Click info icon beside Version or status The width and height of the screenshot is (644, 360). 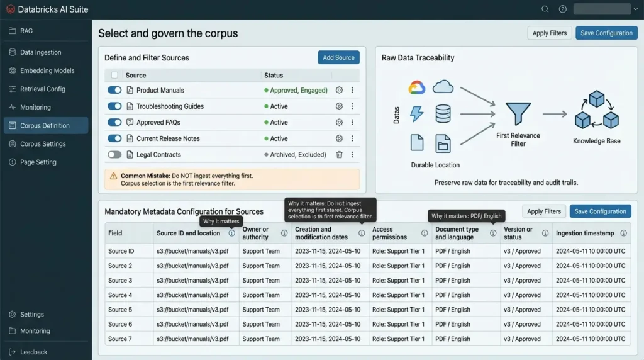[545, 233]
